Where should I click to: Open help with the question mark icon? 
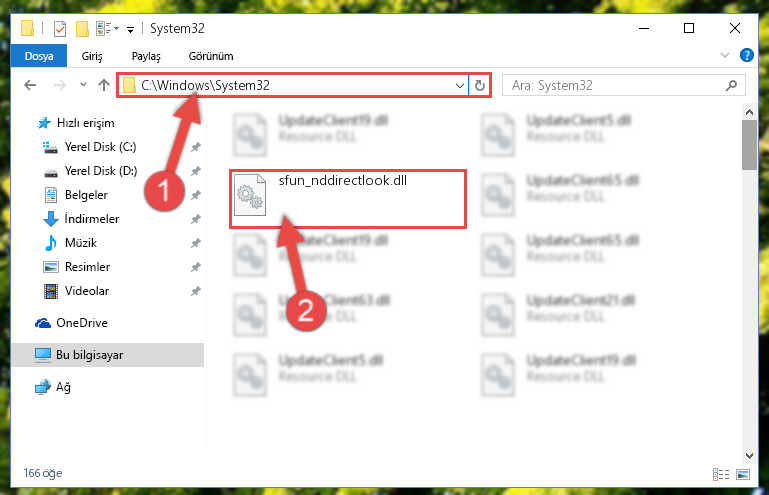[x=746, y=55]
